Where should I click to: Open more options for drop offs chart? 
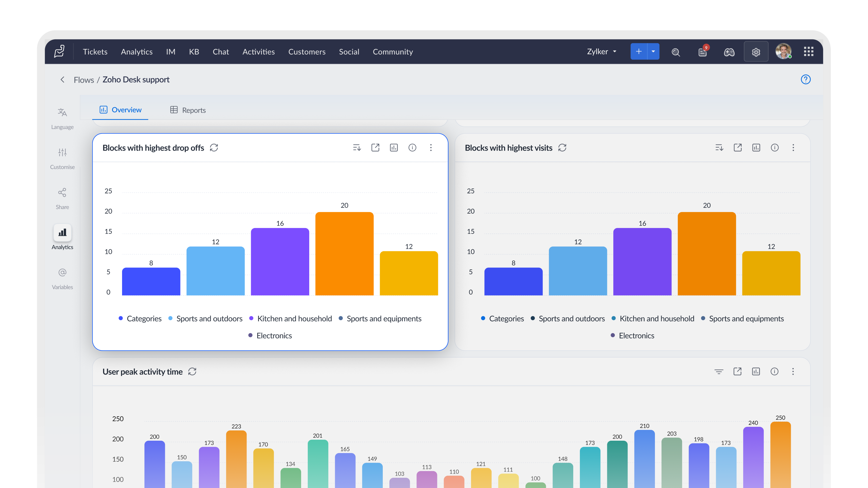431,148
